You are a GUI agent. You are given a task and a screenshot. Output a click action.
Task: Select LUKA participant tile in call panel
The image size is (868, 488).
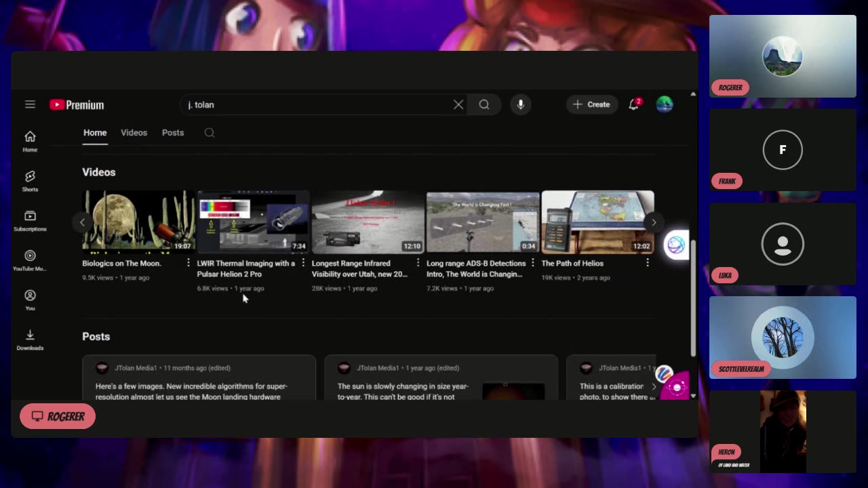(783, 244)
